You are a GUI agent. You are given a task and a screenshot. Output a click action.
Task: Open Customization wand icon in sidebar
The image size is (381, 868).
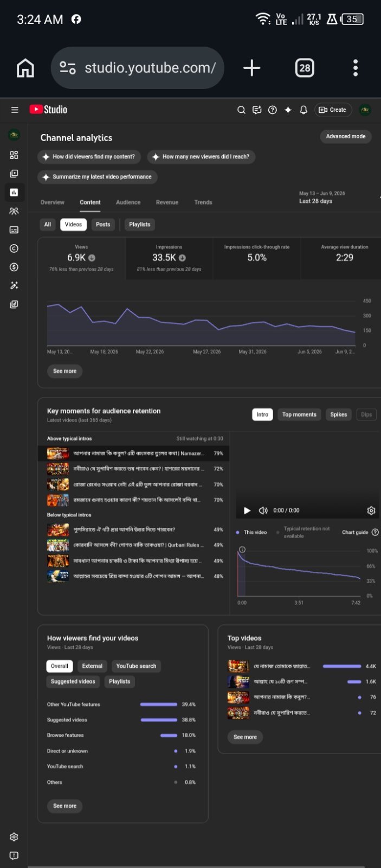[x=14, y=285]
